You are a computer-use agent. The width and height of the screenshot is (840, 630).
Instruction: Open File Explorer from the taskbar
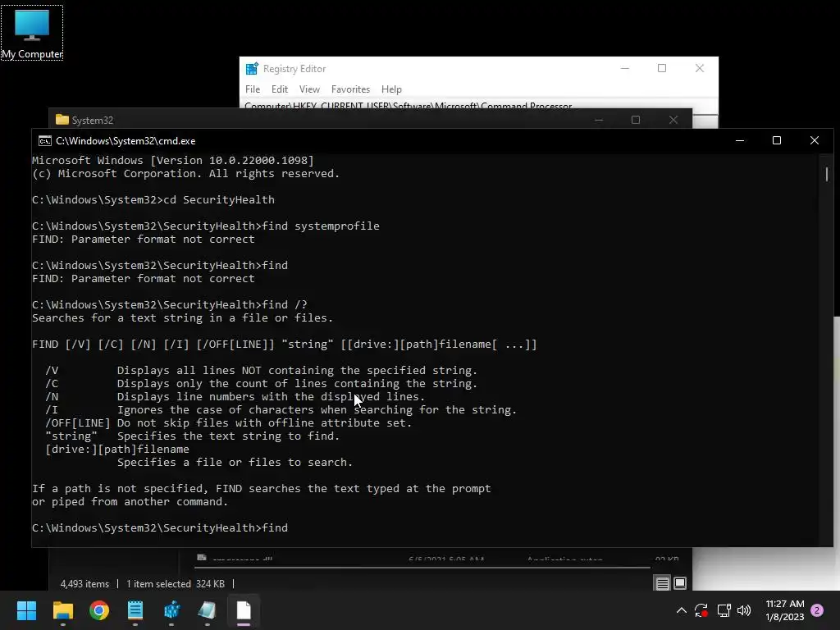pos(62,610)
